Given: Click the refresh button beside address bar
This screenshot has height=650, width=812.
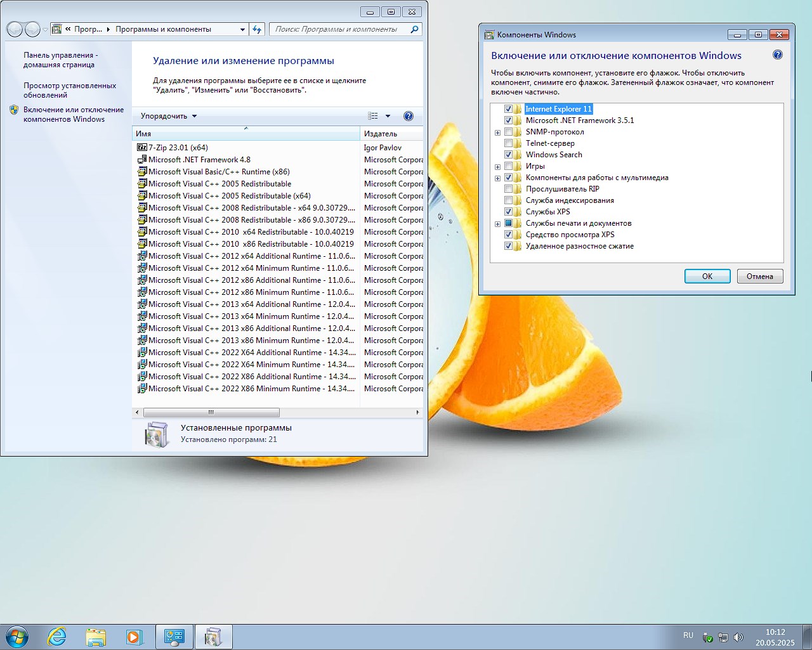Looking at the screenshot, I should (x=257, y=29).
